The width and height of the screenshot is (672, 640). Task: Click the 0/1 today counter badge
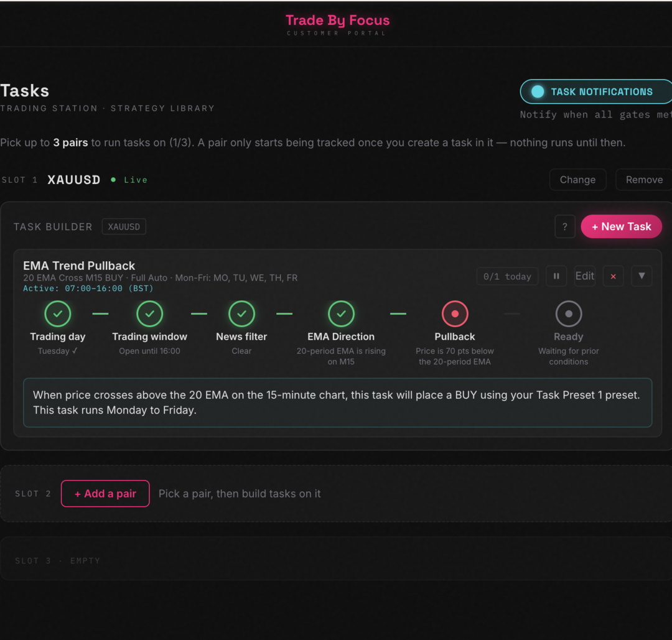[x=508, y=277]
